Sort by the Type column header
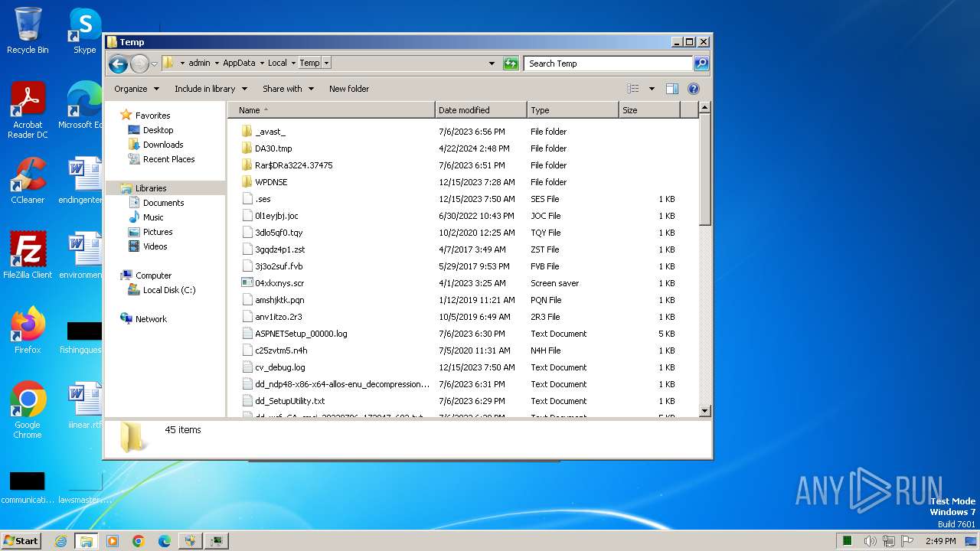Viewport: 980px width, 551px height. (x=573, y=110)
